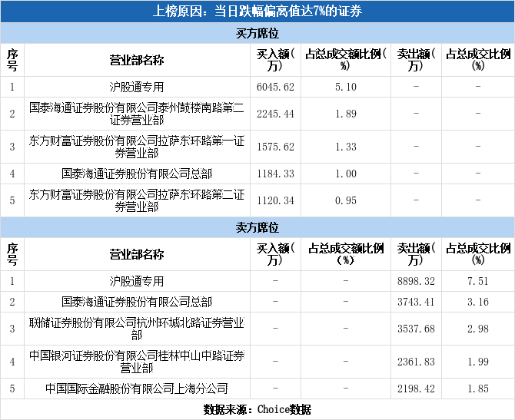The width and height of the screenshot is (515, 420).
Task: Click percentage value 3.16
Action: (x=478, y=302)
